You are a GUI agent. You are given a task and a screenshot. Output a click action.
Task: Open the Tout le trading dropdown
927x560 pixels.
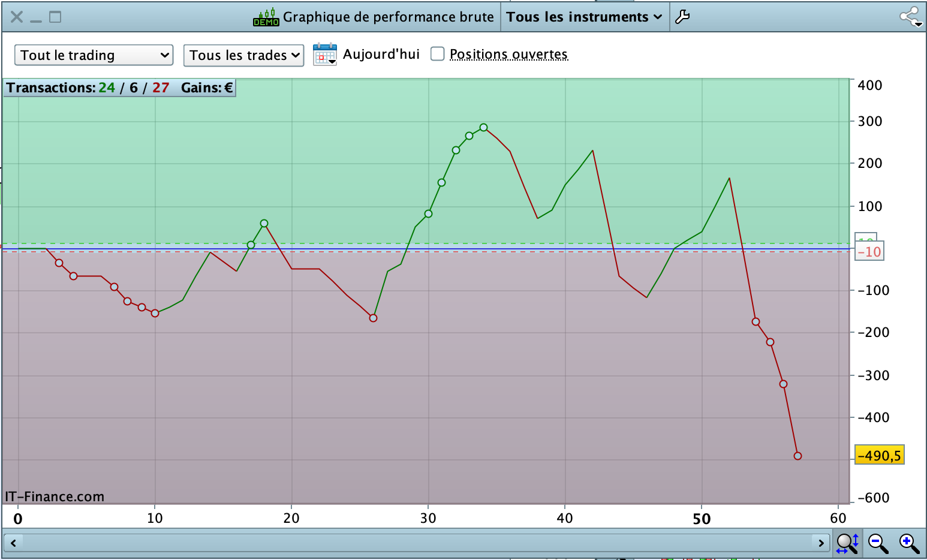point(94,55)
